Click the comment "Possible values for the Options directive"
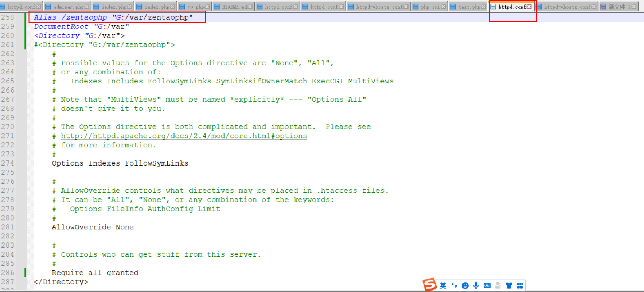Image resolution: width=644 pixels, height=292 pixels. pos(193,63)
